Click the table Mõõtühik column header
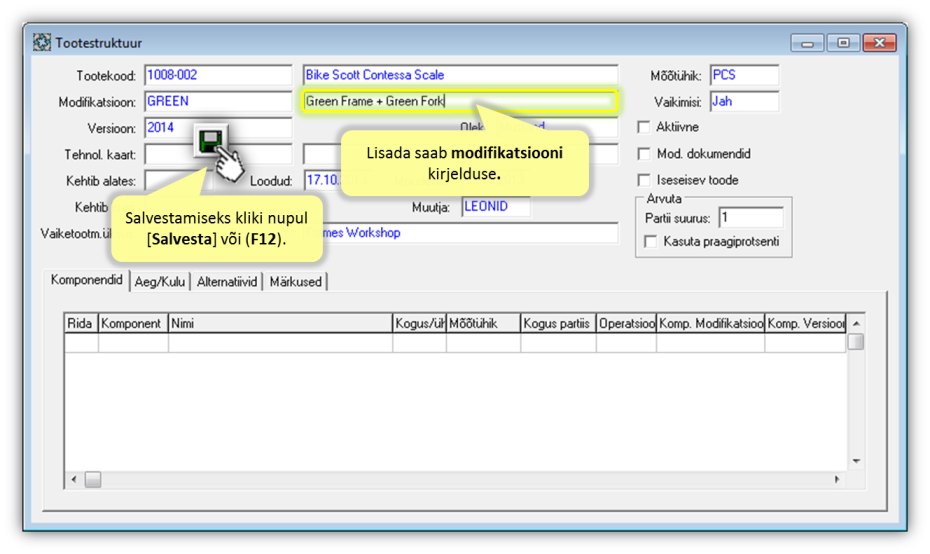The image size is (930, 554). [x=483, y=323]
